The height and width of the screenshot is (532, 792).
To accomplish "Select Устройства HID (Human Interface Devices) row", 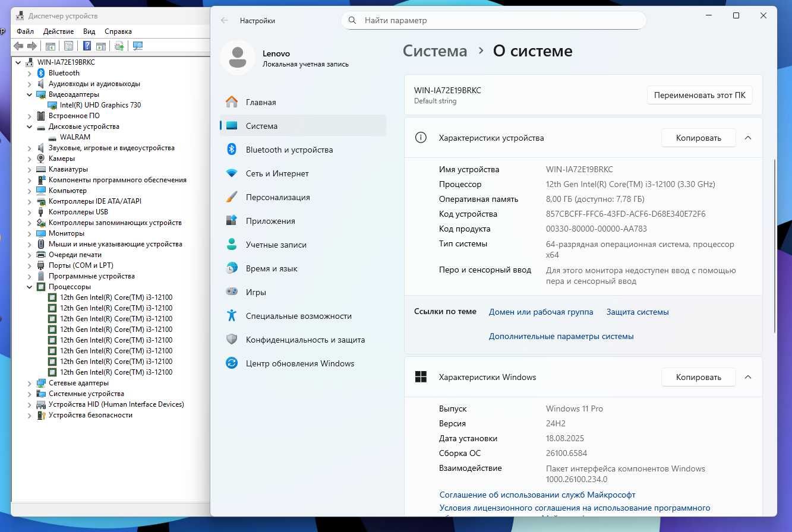I will [x=116, y=404].
